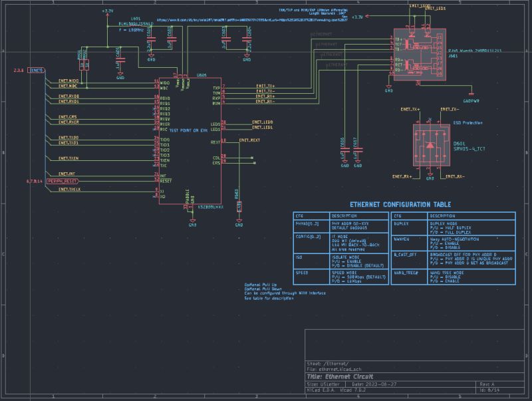Select the title text 'Ethernet Circuit'

(341, 376)
